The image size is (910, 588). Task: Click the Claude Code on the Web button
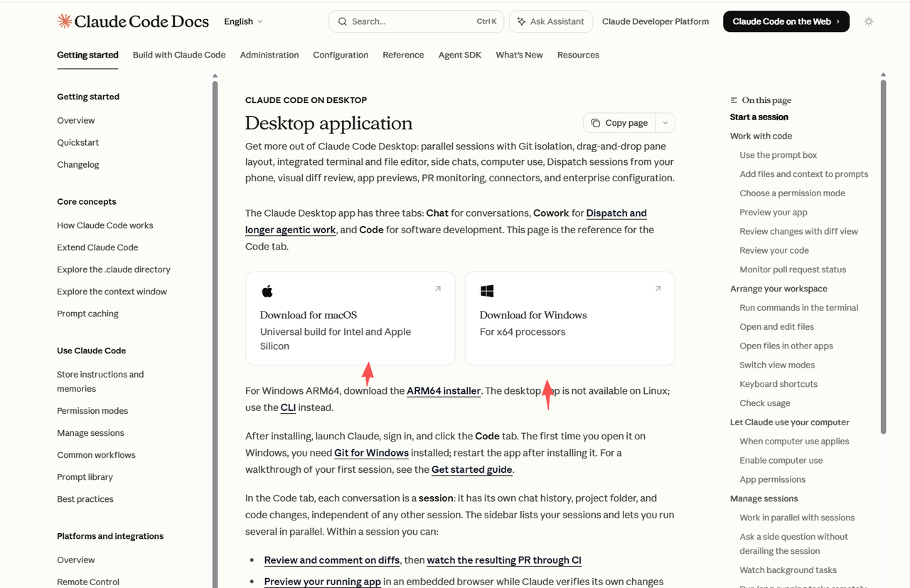786,21
